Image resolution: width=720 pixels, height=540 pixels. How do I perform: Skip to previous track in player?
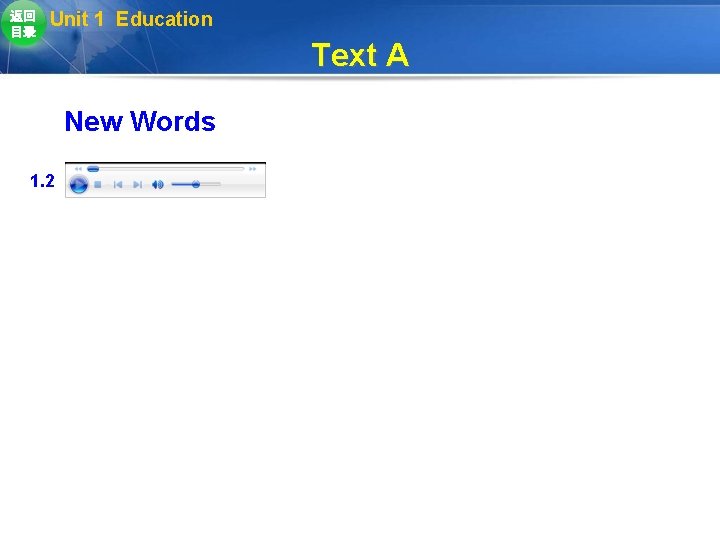[x=118, y=185]
